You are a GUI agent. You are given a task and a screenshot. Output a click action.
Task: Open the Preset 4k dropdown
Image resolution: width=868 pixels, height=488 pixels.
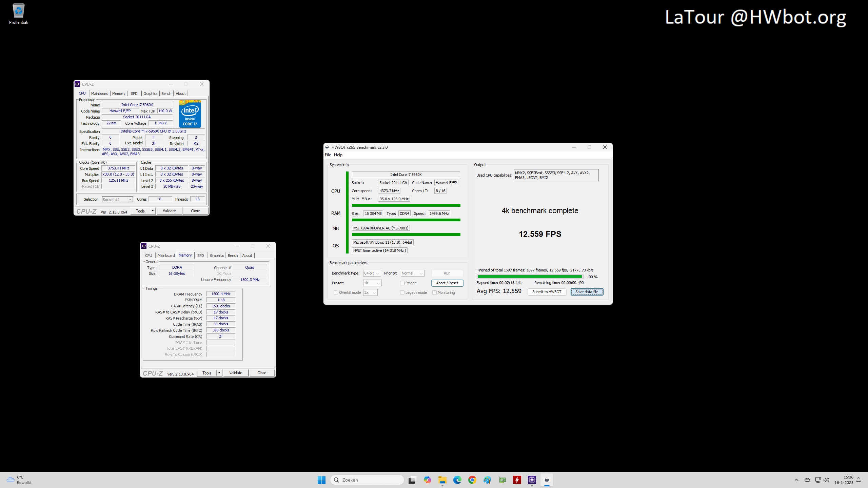372,283
